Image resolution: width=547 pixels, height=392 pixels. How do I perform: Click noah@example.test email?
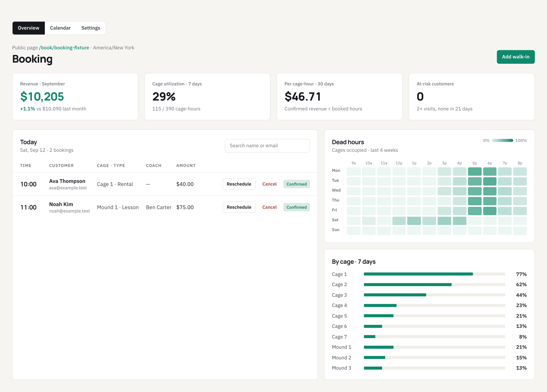click(70, 211)
